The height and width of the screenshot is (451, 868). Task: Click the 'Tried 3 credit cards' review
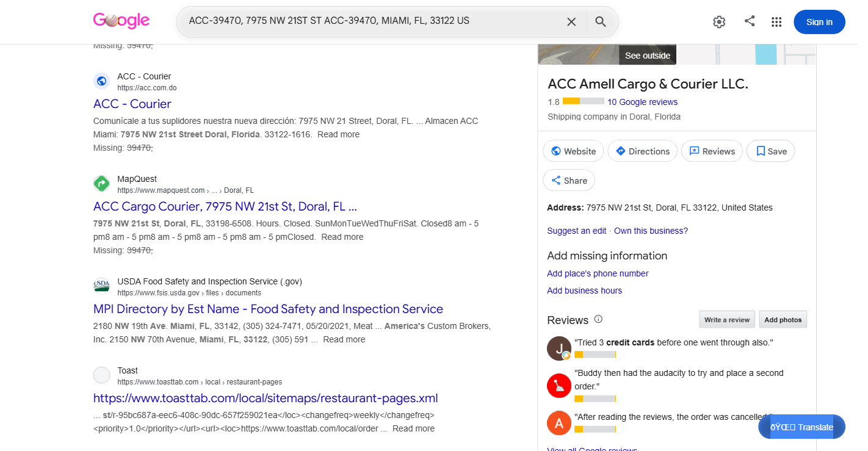[x=674, y=342]
